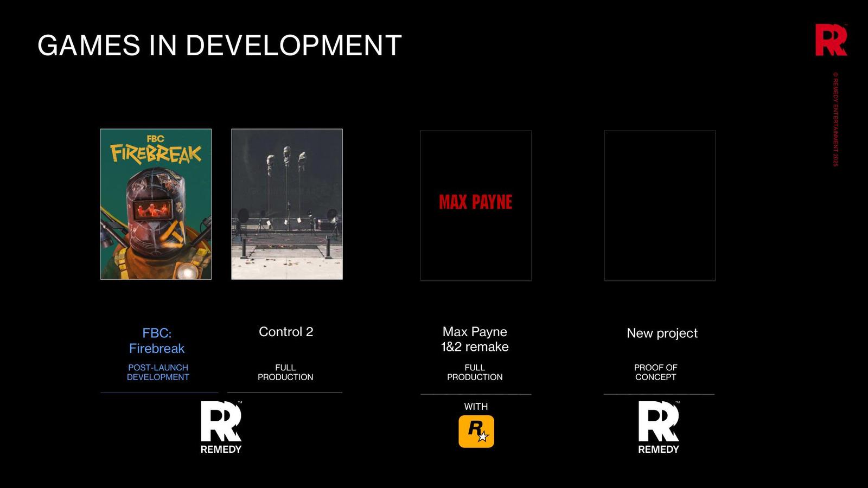868x488 pixels.
Task: Click the Rockstar Games logo
Action: click(476, 431)
